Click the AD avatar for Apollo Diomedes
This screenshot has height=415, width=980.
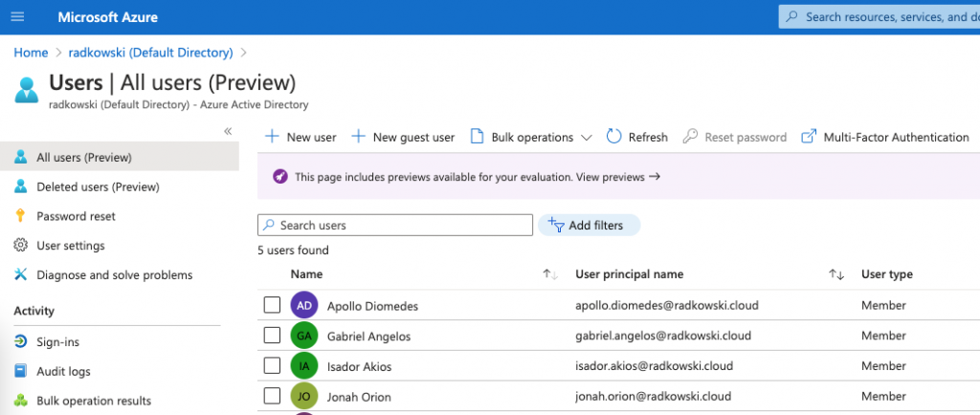point(304,306)
